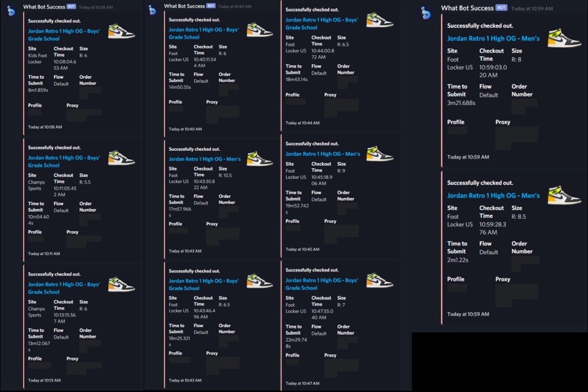Open Jordan Retro link in the 10:44 AM card
This screenshot has width=588, height=392.
322,24
